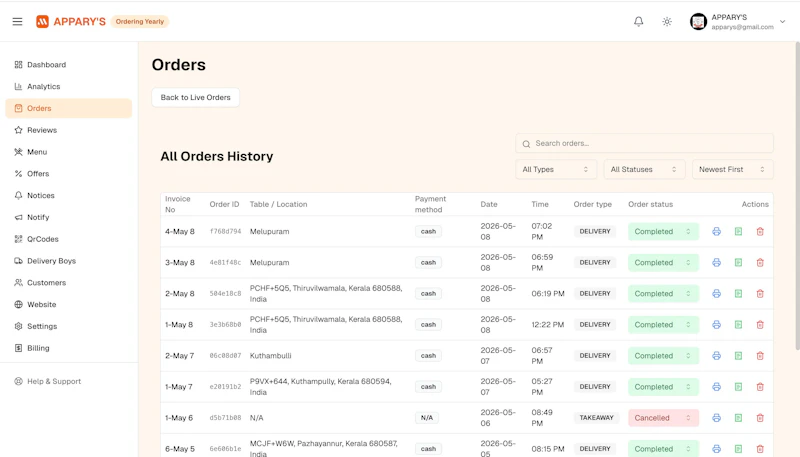
Task: Open the All Statuses filter dropdown
Action: coord(644,169)
